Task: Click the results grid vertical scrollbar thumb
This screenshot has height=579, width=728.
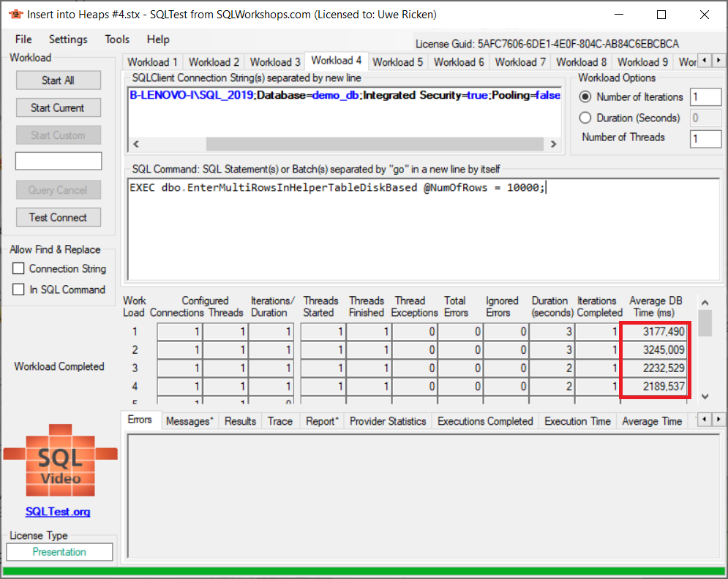Action: pos(705,323)
